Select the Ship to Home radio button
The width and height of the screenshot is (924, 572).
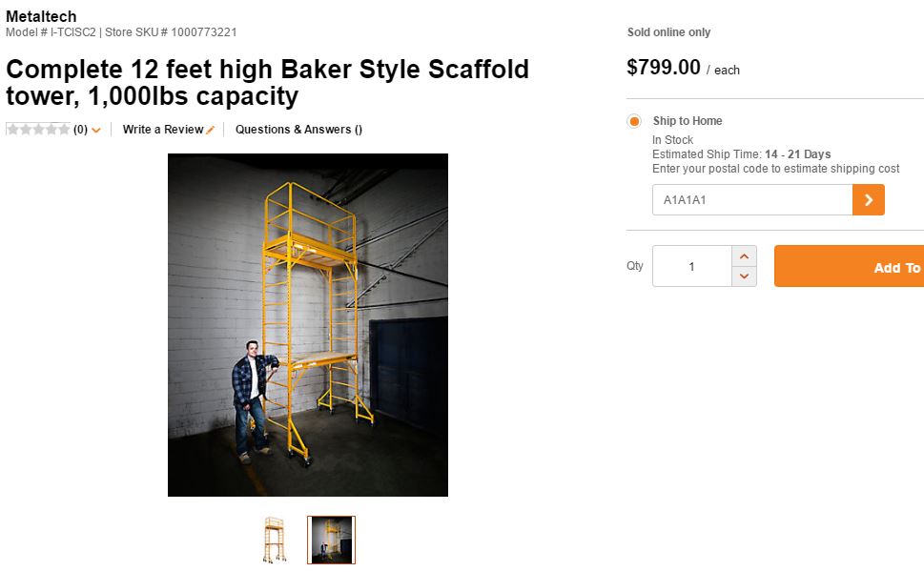click(x=634, y=121)
